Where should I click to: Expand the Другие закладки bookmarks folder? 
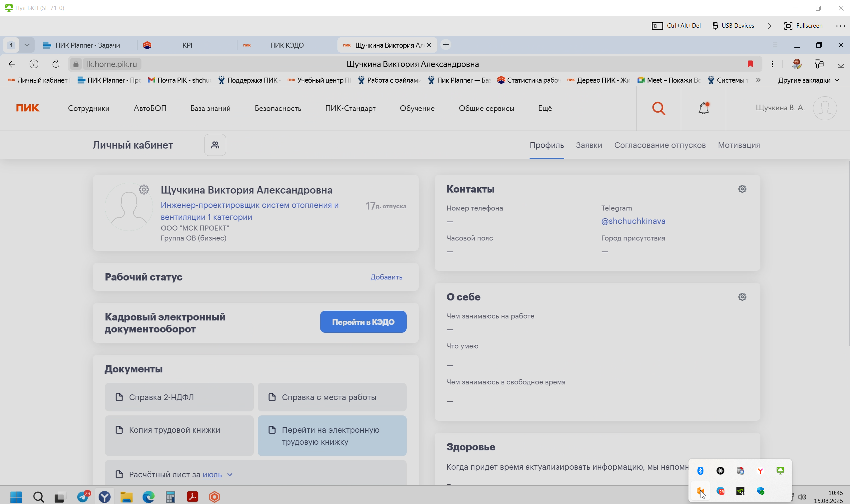(808, 80)
